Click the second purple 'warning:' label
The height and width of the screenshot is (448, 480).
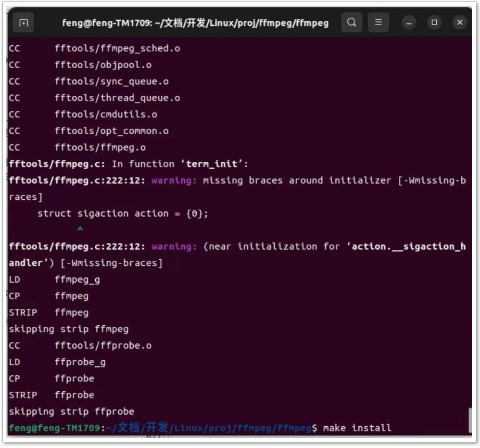pyautogui.click(x=174, y=247)
